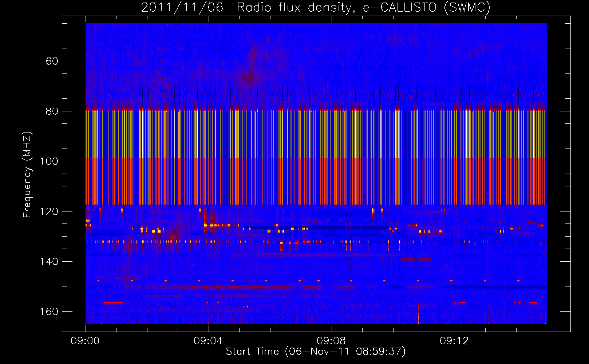Screen dimensions: 589x364
Task: Click the "Start Time (06-Nov-11 08:59:37)" label
Action: click(316, 352)
